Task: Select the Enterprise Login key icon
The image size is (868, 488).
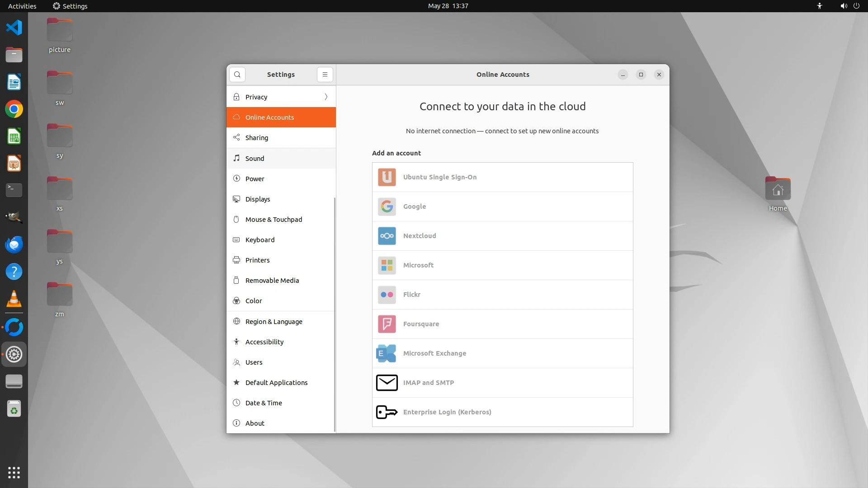Action: 387,412
